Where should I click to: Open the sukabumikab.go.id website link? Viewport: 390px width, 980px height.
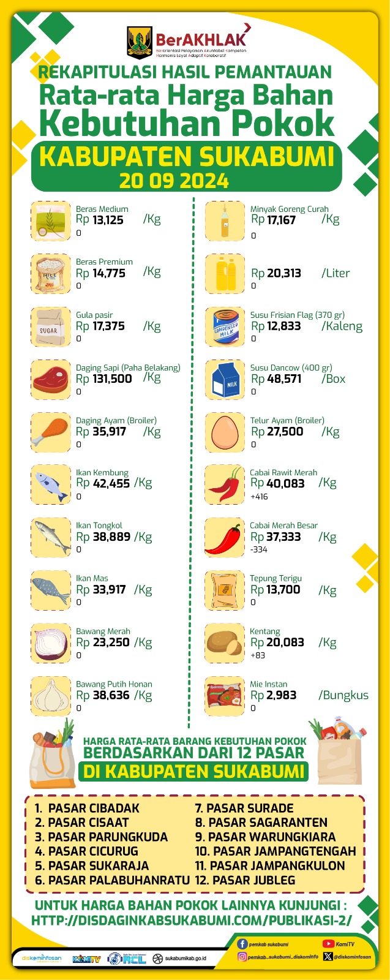[x=185, y=959]
